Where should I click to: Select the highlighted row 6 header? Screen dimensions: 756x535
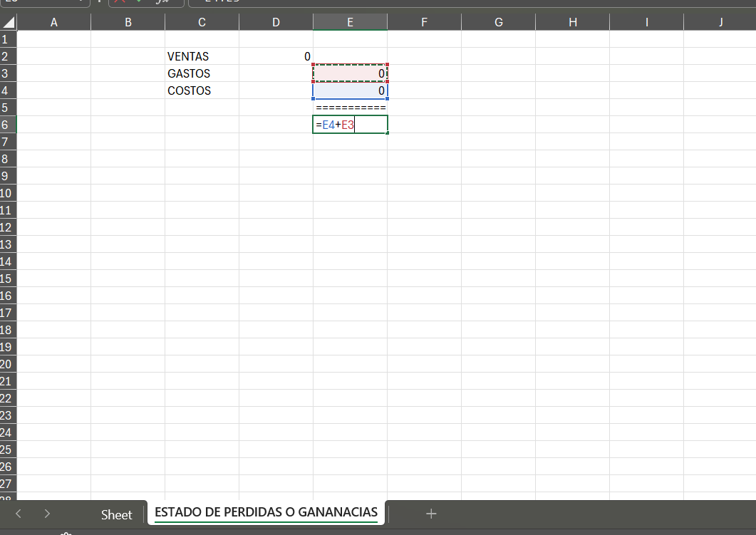[9, 125]
